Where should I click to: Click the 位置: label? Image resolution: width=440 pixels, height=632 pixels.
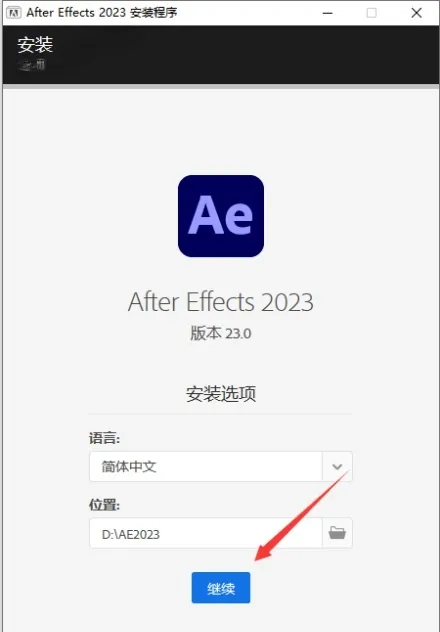coord(104,504)
